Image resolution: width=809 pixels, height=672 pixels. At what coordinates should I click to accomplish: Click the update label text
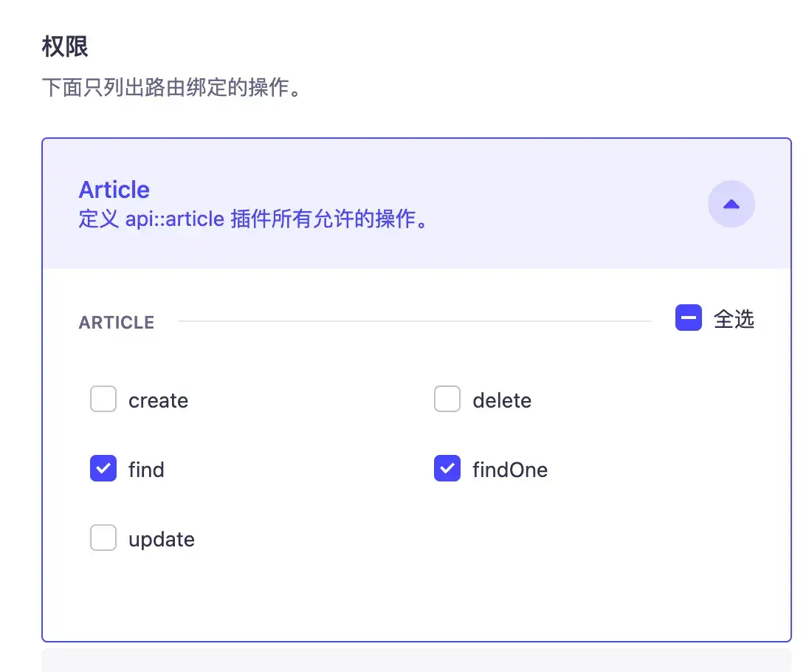(162, 539)
